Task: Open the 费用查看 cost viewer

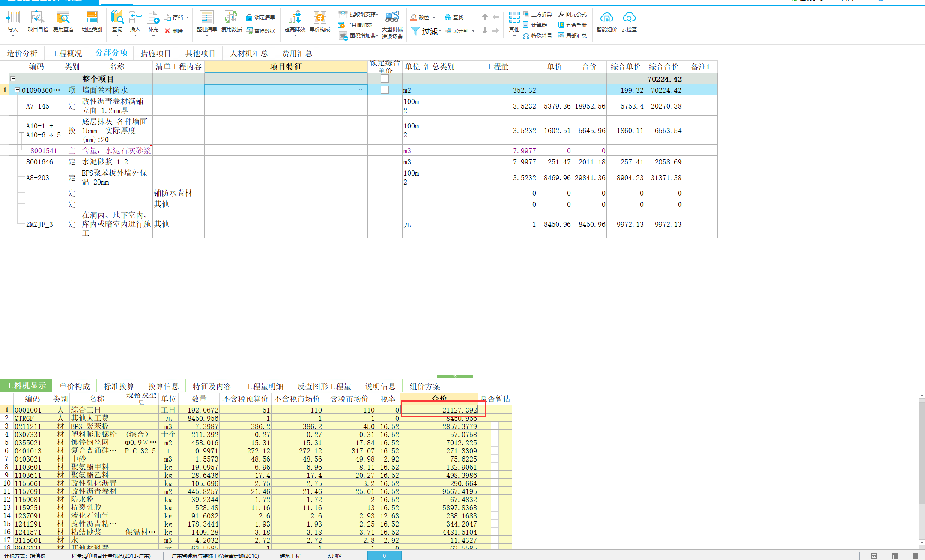Action: pyautogui.click(x=63, y=21)
